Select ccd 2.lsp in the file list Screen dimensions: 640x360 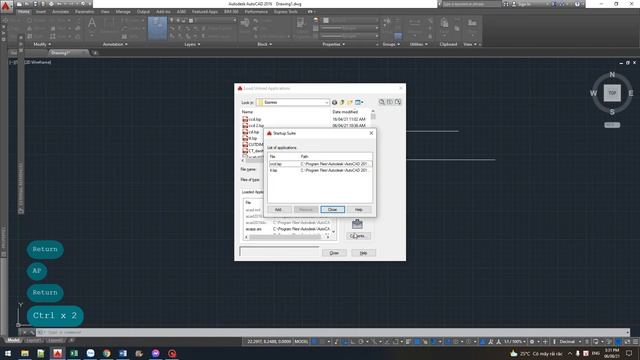click(253, 126)
